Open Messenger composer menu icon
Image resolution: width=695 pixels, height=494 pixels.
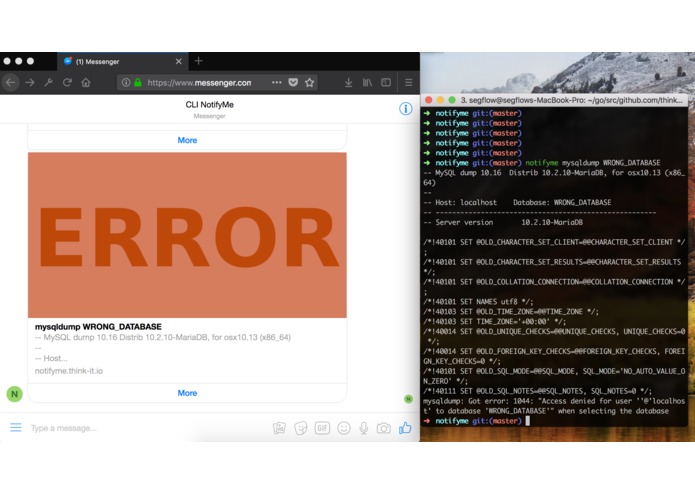pyautogui.click(x=16, y=428)
